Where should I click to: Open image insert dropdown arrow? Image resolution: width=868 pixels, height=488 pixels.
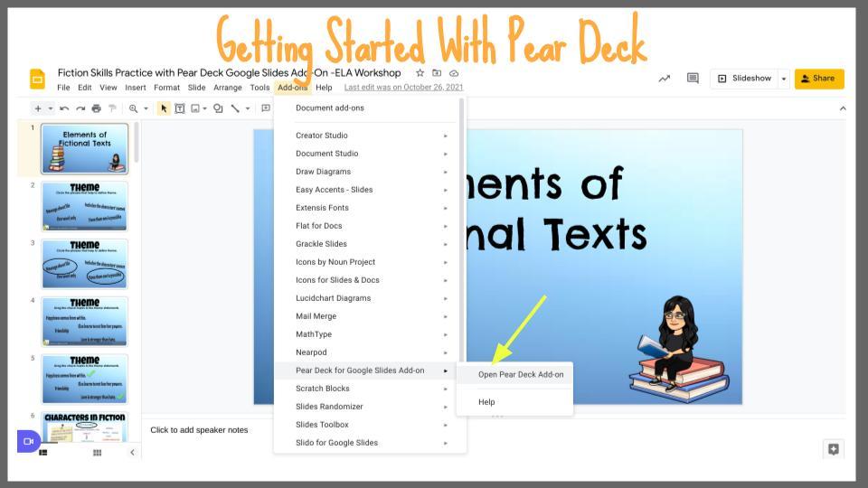205,108
